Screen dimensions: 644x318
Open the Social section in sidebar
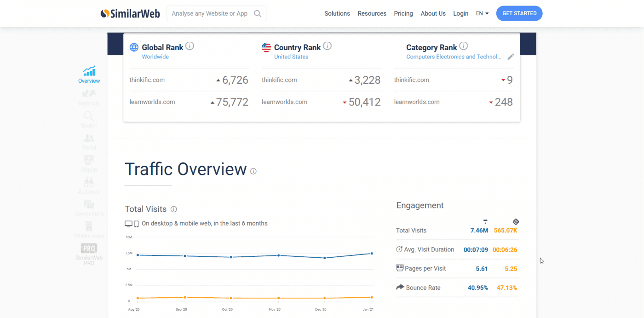point(89,142)
